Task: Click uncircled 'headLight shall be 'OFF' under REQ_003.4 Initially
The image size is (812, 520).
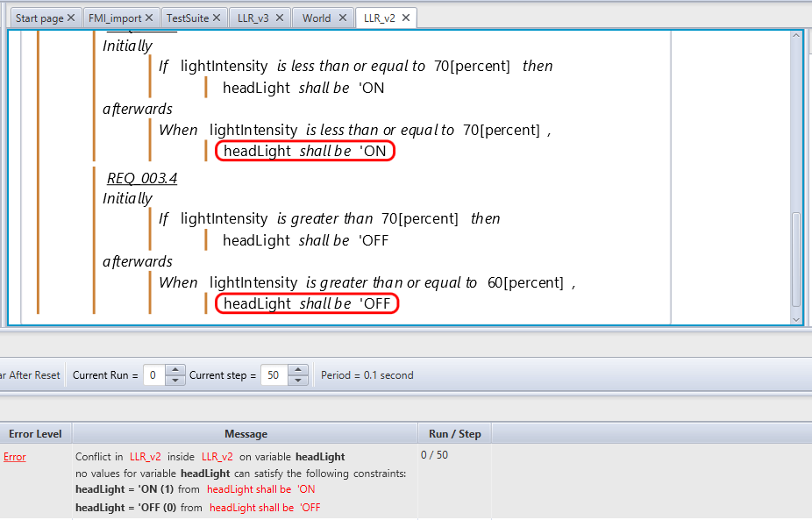Action: coord(305,240)
